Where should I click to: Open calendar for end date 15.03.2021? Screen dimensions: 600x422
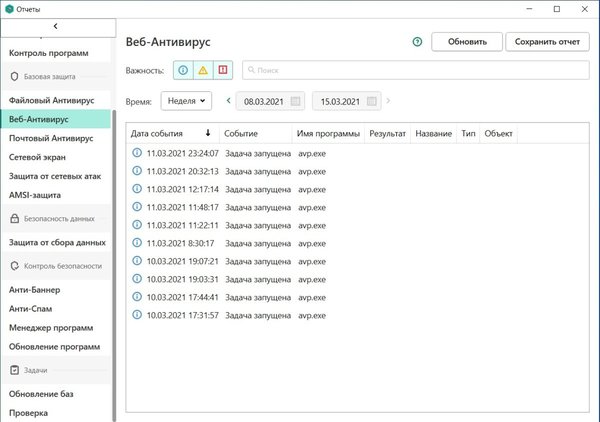372,101
